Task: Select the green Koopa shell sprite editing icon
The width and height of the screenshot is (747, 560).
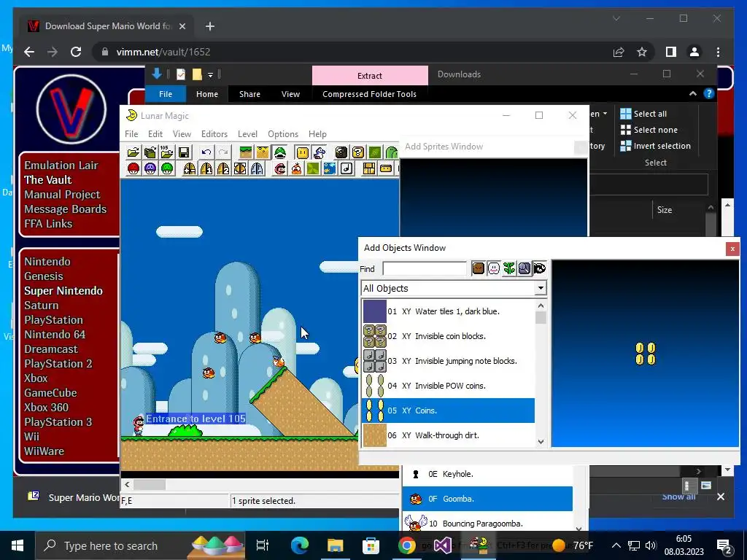Action: click(279, 152)
